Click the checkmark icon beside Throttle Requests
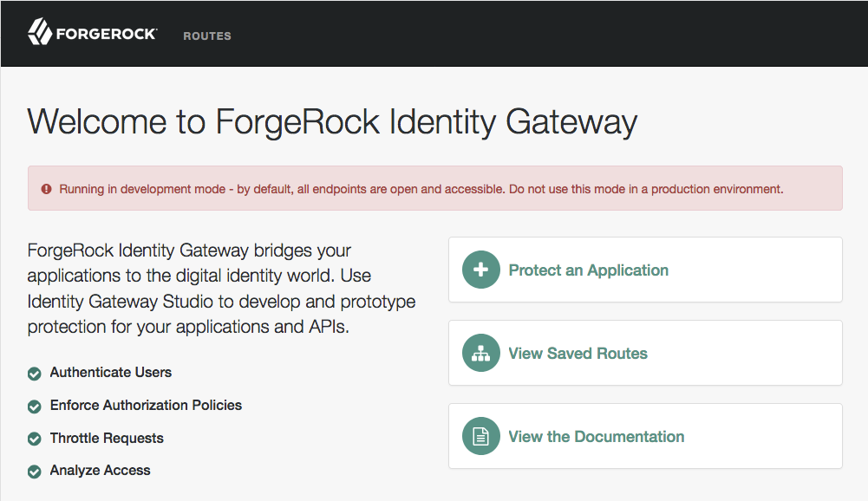The image size is (868, 501). coord(35,439)
